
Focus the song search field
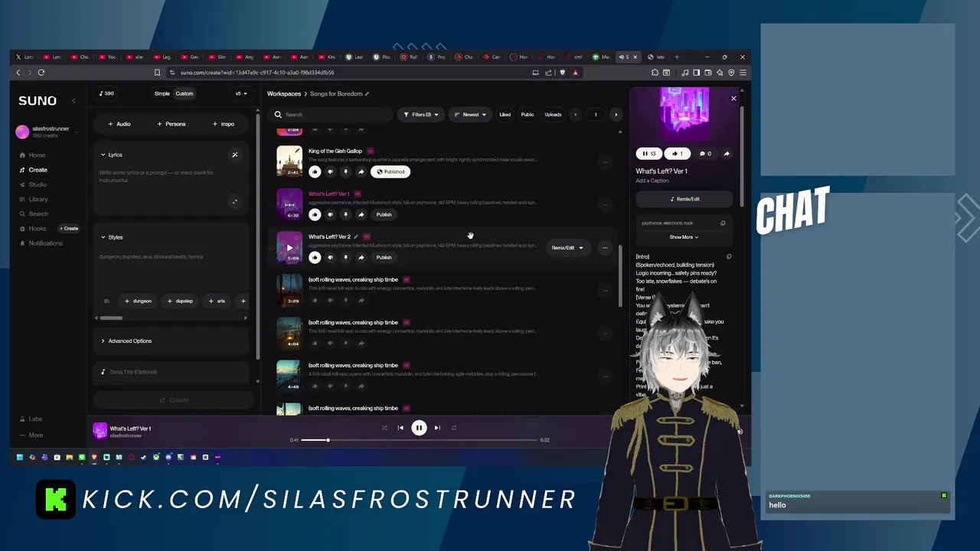point(332,115)
